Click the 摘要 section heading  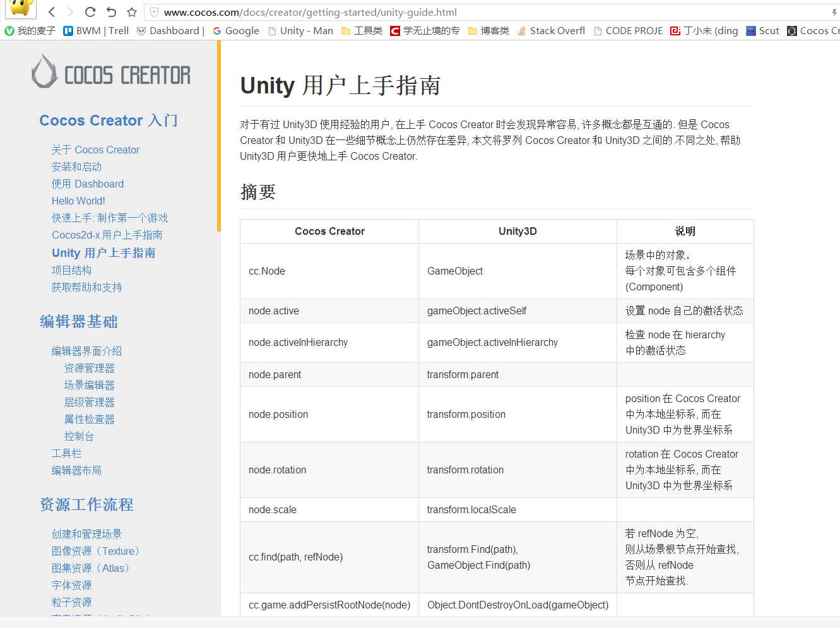click(257, 192)
